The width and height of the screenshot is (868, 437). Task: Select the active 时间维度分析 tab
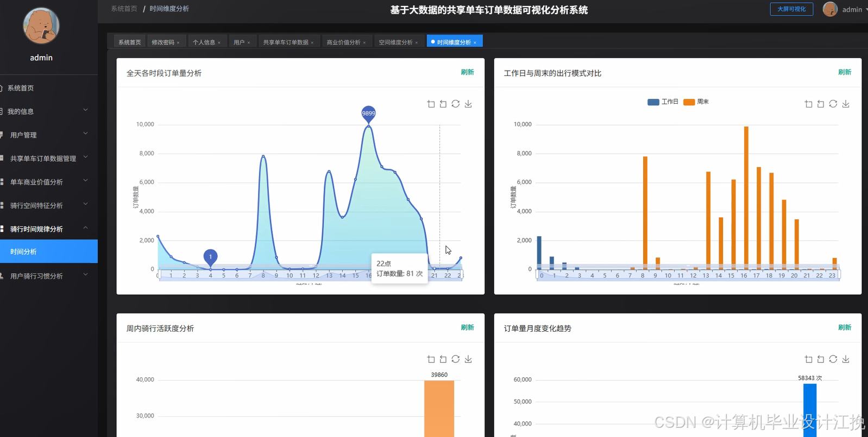[x=454, y=42]
